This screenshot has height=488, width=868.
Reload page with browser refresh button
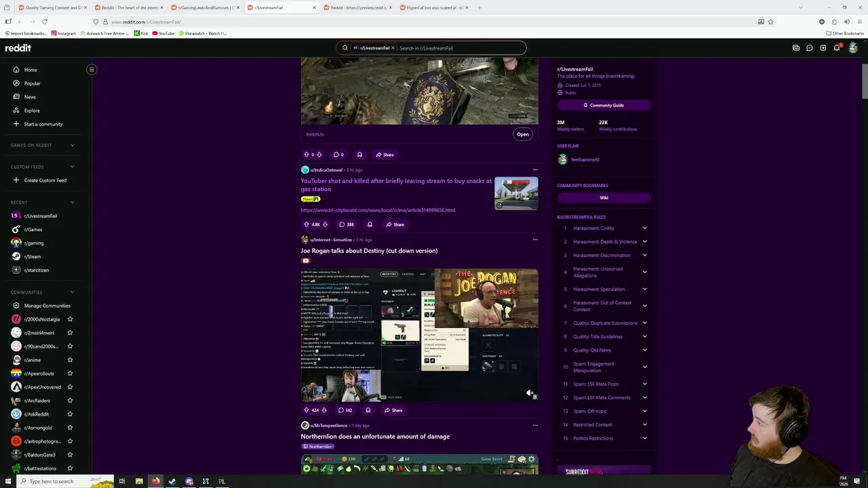tap(45, 22)
